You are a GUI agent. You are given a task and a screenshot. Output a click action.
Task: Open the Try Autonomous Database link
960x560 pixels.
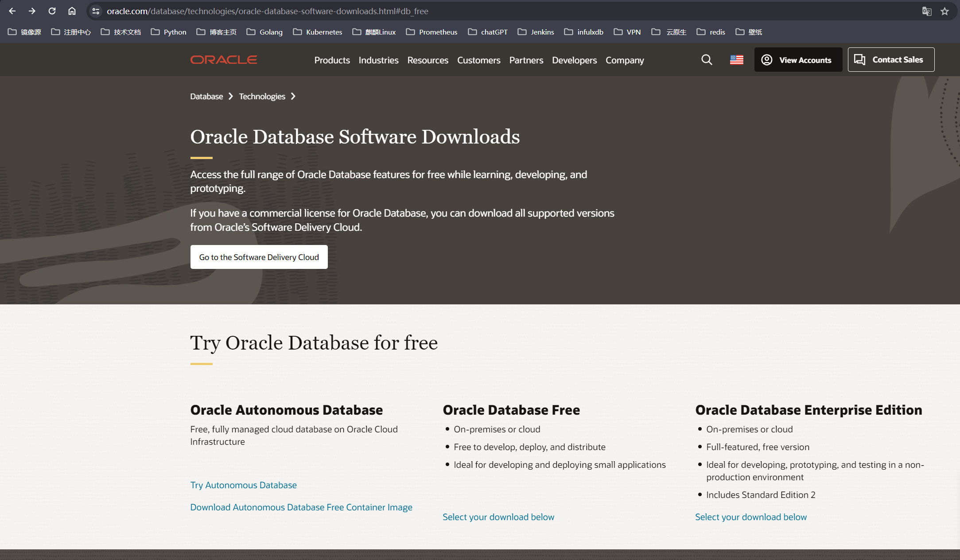tap(243, 485)
